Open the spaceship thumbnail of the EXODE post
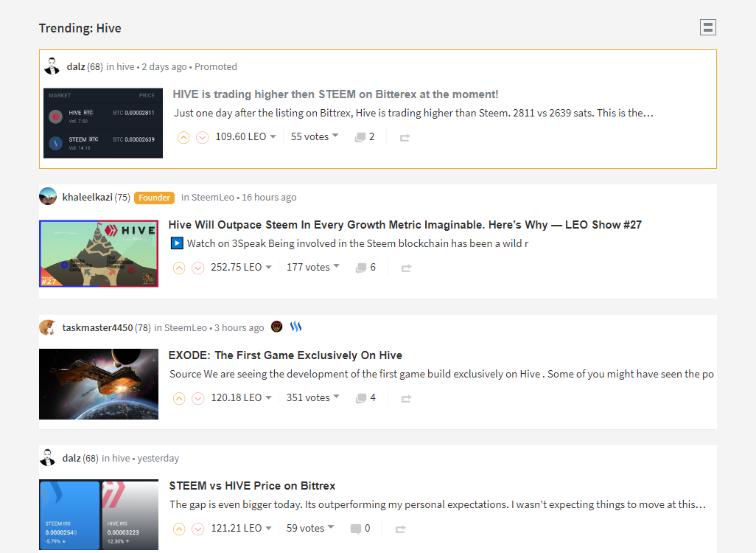The height and width of the screenshot is (553, 756). 99,384
